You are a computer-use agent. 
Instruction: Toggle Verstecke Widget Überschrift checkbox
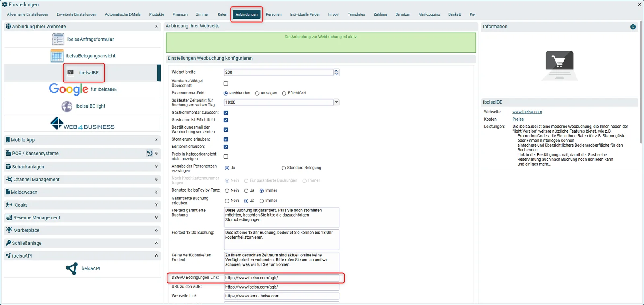[x=226, y=84]
